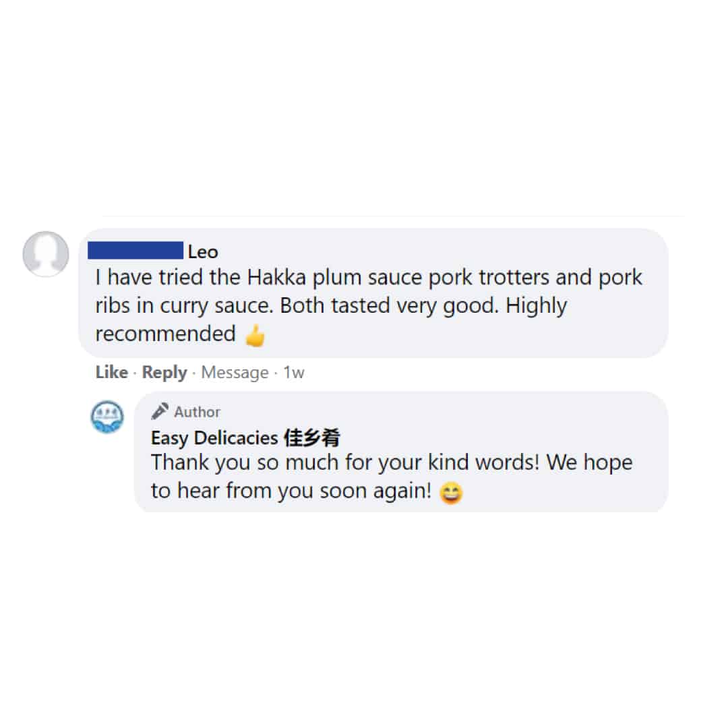Click Leo's comment about Hakka plum sauce
This screenshot has width=728, height=728.
pyautogui.click(x=369, y=305)
